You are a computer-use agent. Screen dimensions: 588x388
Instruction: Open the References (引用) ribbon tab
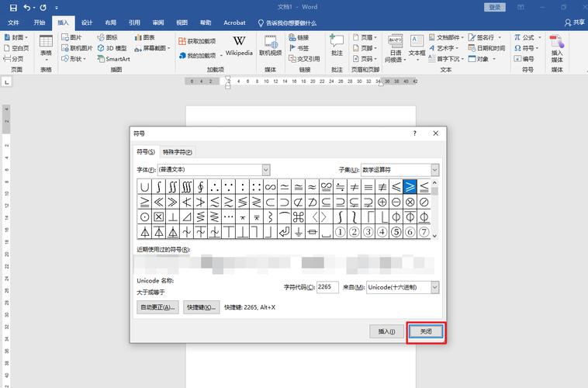pos(134,23)
